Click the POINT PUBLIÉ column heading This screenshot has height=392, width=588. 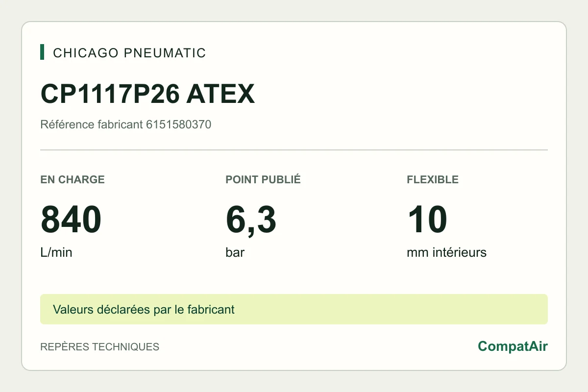[x=263, y=179]
